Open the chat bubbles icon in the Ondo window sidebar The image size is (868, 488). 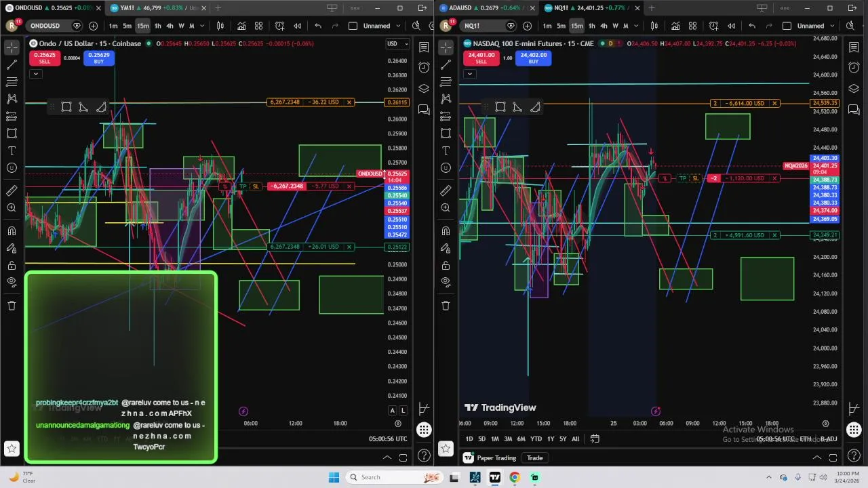tap(424, 109)
